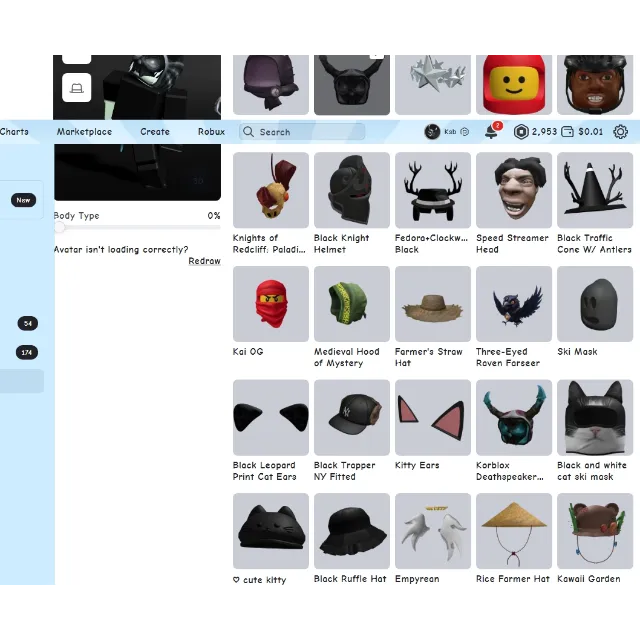
Task: Select the Rice Farmer Hat item
Action: [514, 531]
